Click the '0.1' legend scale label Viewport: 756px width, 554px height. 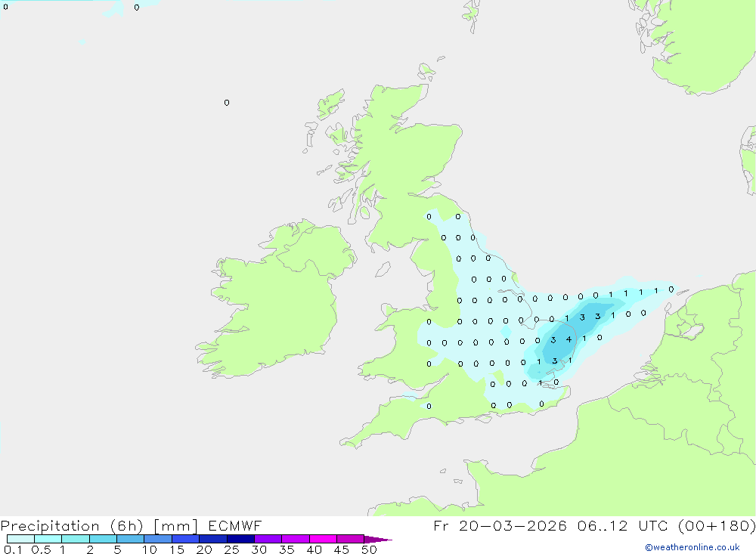click(x=13, y=549)
